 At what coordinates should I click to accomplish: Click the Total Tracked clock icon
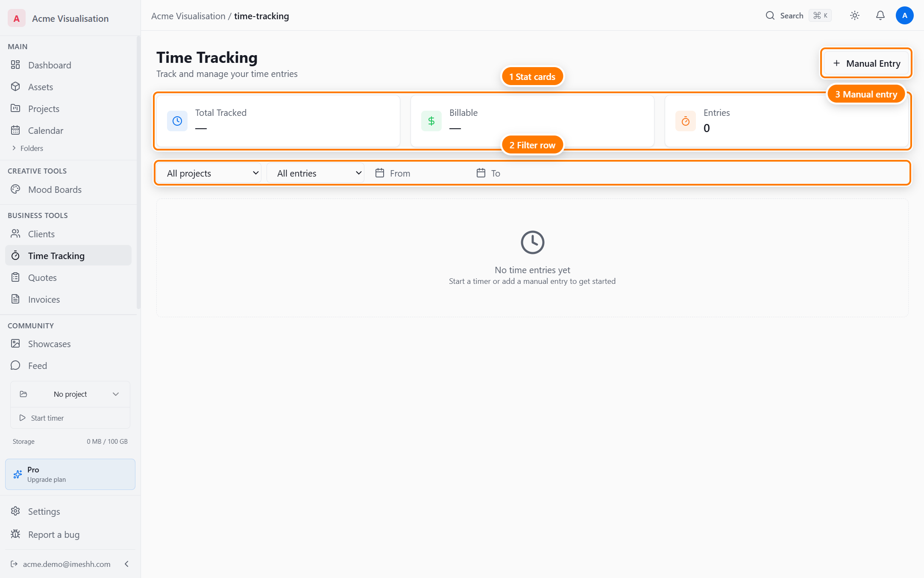tap(177, 121)
